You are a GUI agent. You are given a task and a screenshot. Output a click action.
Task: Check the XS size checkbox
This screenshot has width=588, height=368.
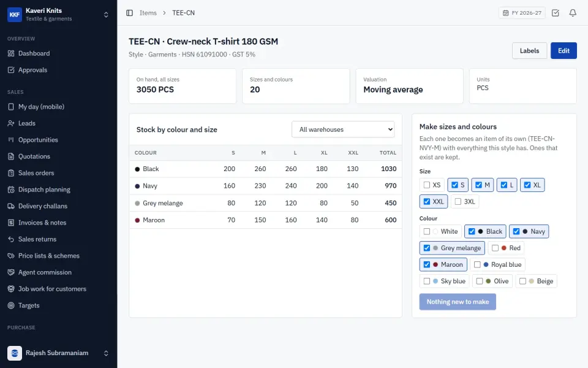pyautogui.click(x=426, y=185)
